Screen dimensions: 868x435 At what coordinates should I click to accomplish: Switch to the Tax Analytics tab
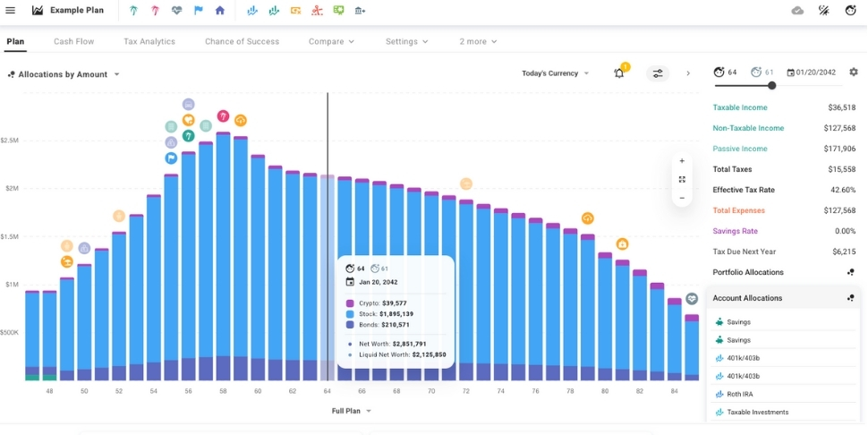pyautogui.click(x=149, y=41)
